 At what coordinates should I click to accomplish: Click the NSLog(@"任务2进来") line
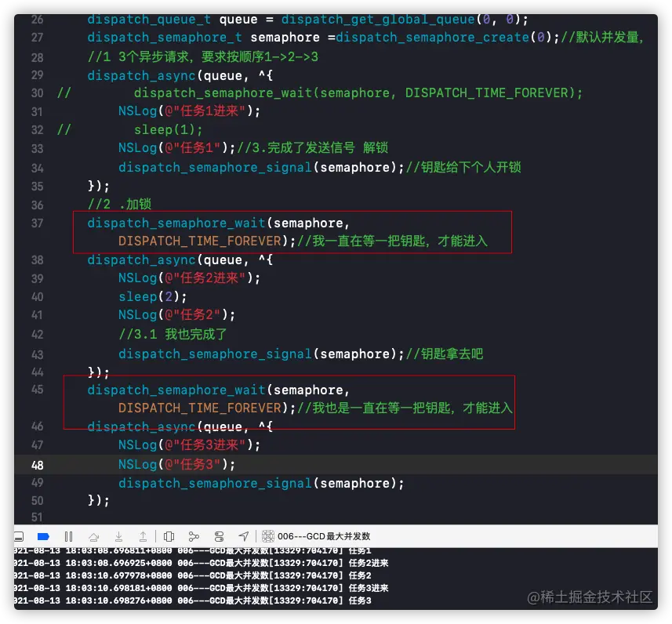pyautogui.click(x=190, y=278)
